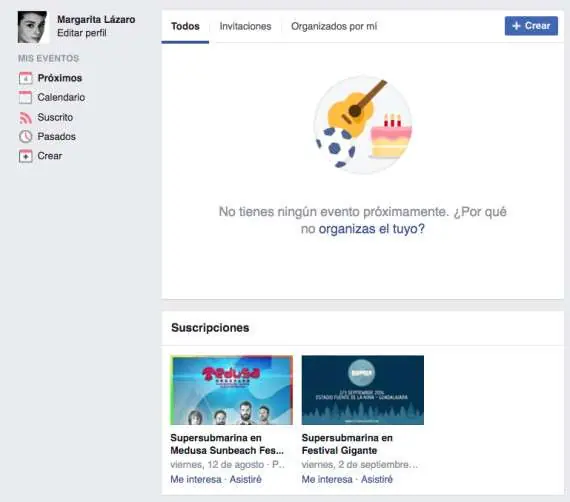Open the Festival Gigante event thumbnail
570x502 pixels.
[363, 390]
